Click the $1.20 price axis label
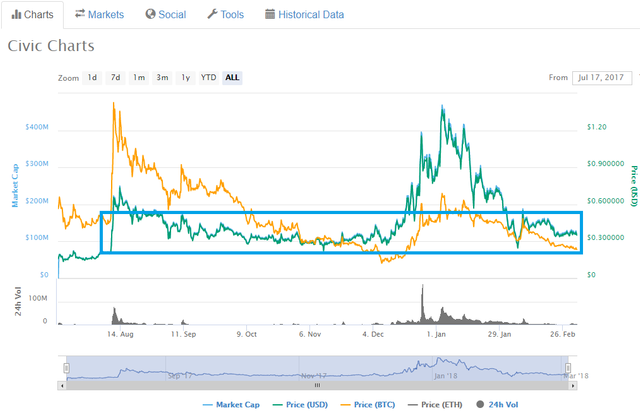 [x=597, y=127]
